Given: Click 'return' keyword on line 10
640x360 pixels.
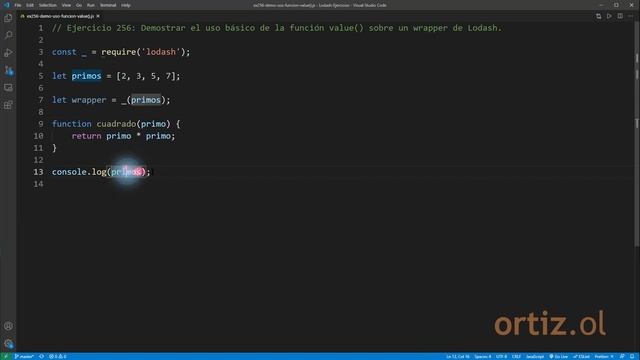Looking at the screenshot, I should point(86,136).
